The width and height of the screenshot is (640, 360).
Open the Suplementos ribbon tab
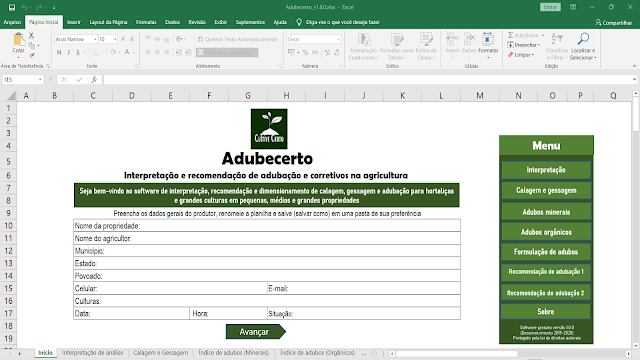[x=250, y=22]
